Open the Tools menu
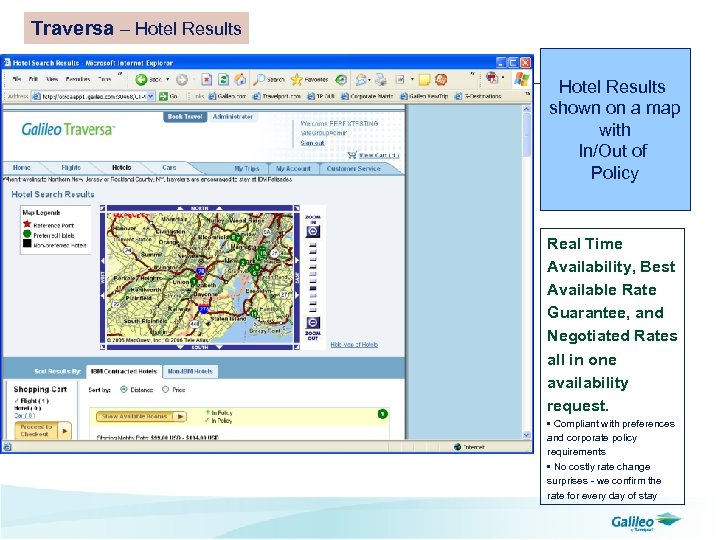The width and height of the screenshot is (720, 540). 105,79
